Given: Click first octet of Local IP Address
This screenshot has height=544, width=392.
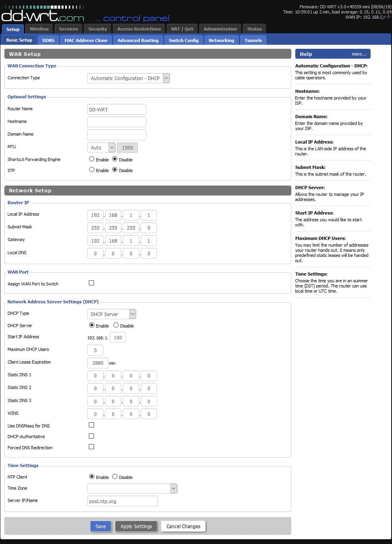Looking at the screenshot, I should point(95,215).
